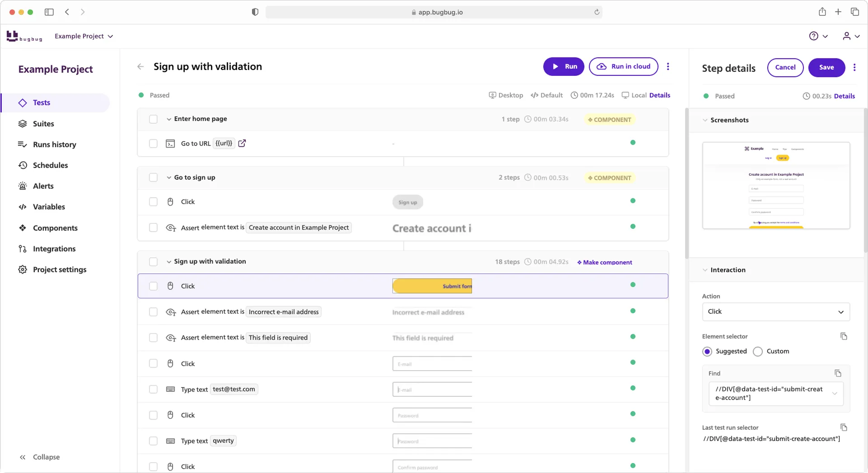Check the Enter home page group checkbox
The image size is (868, 473).
(x=154, y=119)
